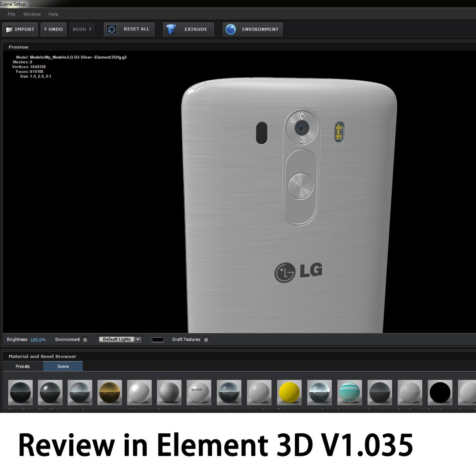Open Environment settings via globe icon

231,29
